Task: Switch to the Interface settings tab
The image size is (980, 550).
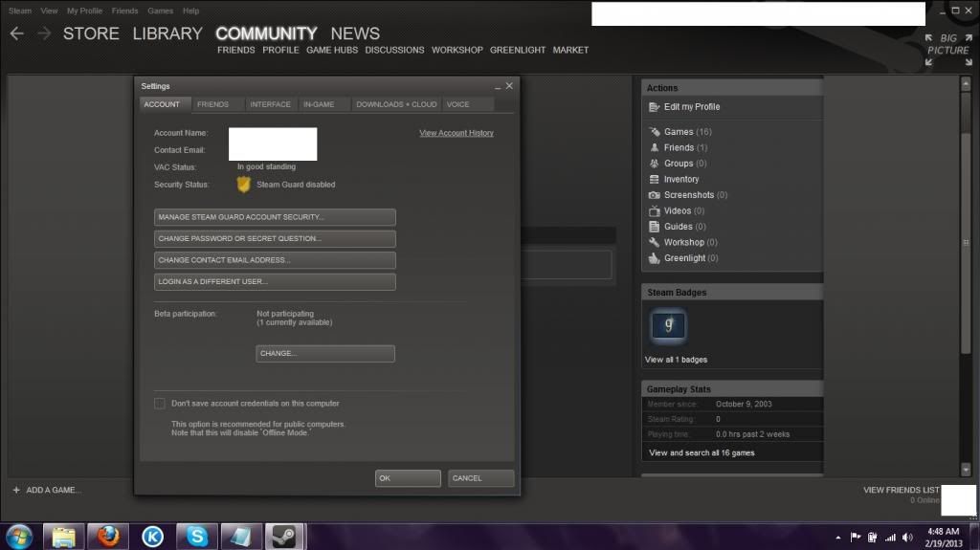Action: pos(271,104)
